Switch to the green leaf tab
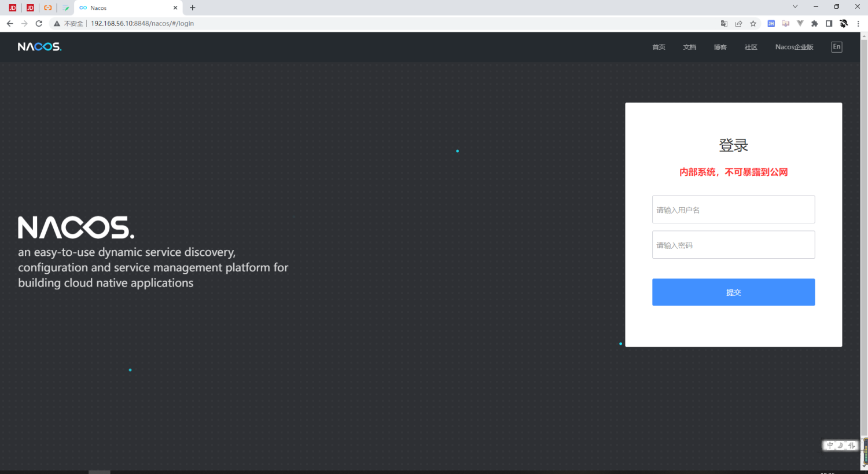 click(66, 8)
